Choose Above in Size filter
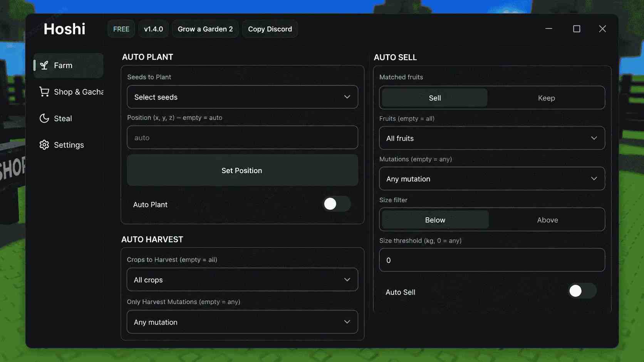Screen dimensions: 644x362 pyautogui.click(x=547, y=220)
